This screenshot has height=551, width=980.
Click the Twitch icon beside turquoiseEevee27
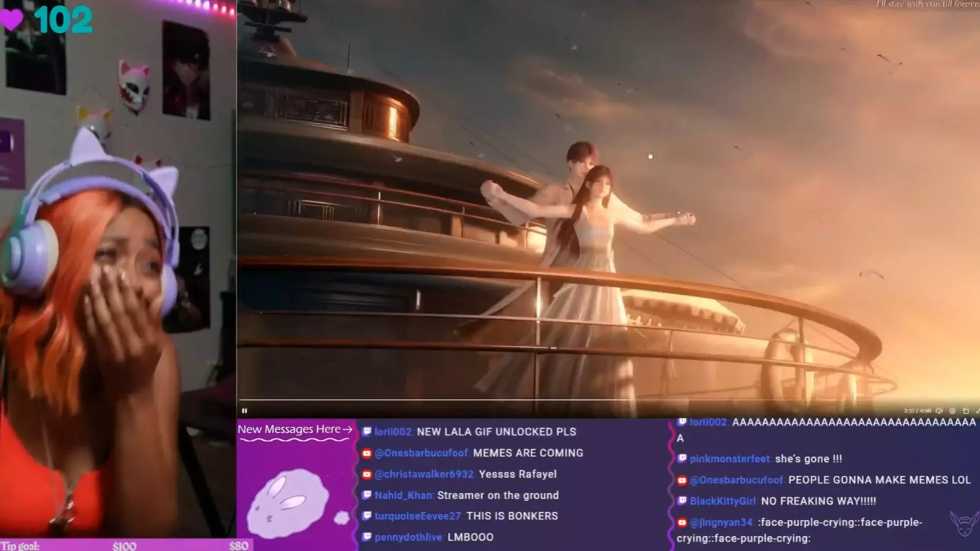(x=367, y=516)
